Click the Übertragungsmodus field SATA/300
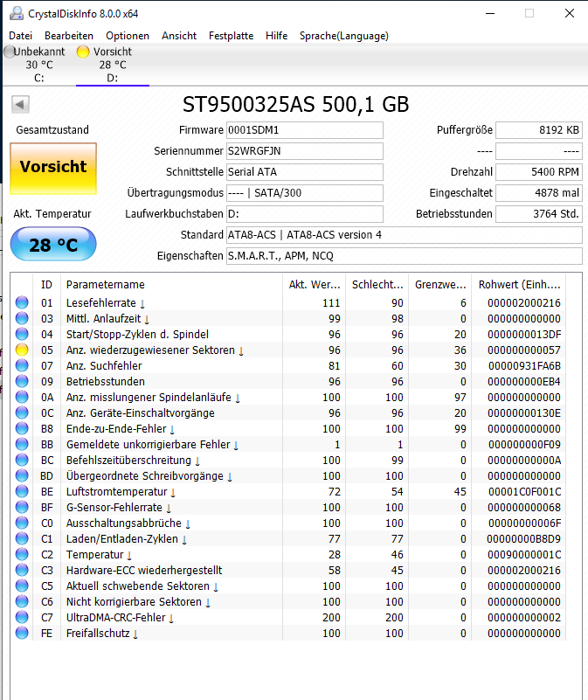The height and width of the screenshot is (700, 588). 305,193
